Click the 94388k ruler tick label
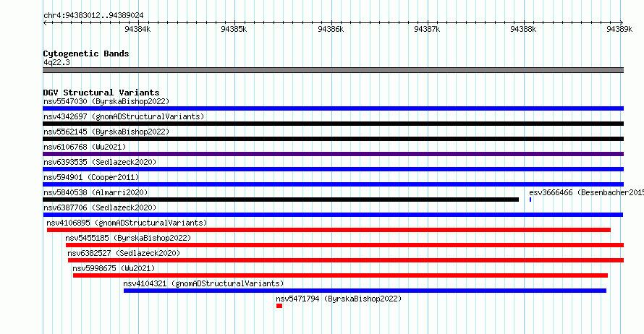Image resolution: width=644 pixels, height=334 pixels. [523, 29]
